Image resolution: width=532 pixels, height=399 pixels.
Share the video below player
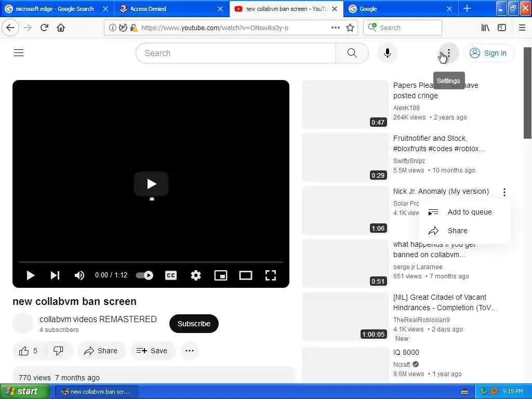[101, 351]
